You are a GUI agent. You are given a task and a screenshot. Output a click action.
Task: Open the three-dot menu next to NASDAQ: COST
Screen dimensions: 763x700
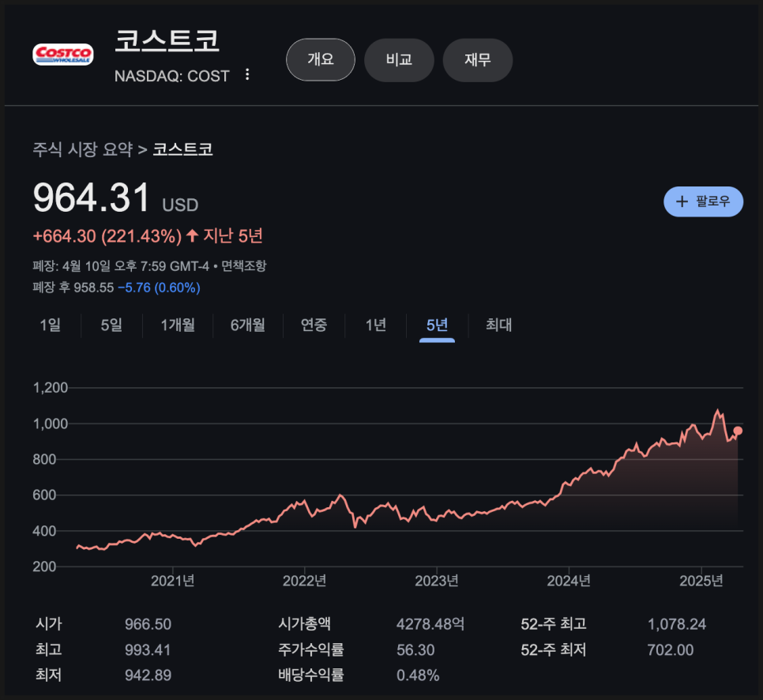click(249, 75)
